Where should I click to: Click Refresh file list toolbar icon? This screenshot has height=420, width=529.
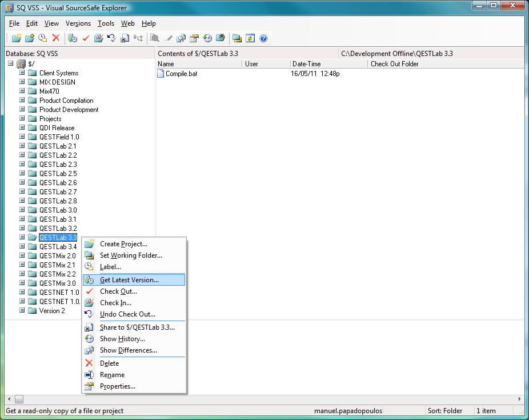[250, 38]
